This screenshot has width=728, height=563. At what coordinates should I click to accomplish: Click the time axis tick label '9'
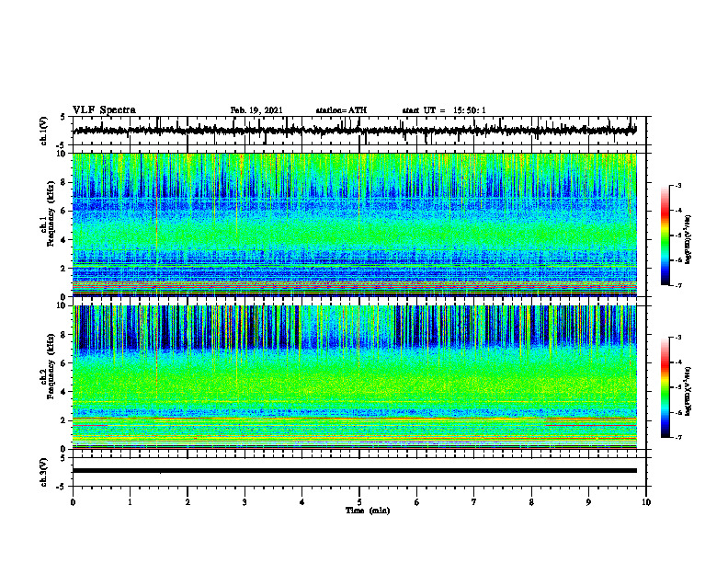coord(588,502)
